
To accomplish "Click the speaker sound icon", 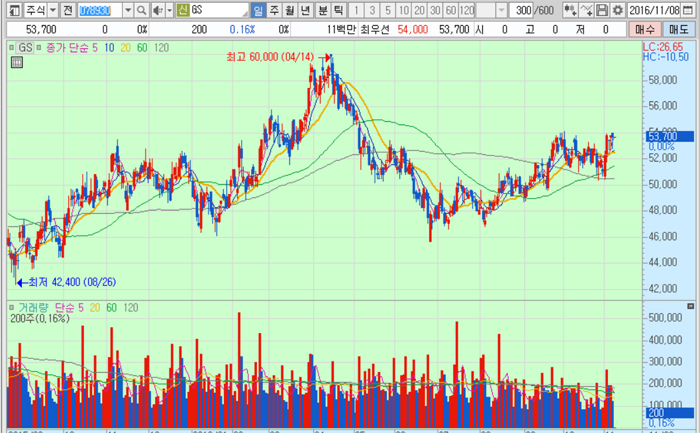I will tap(157, 10).
